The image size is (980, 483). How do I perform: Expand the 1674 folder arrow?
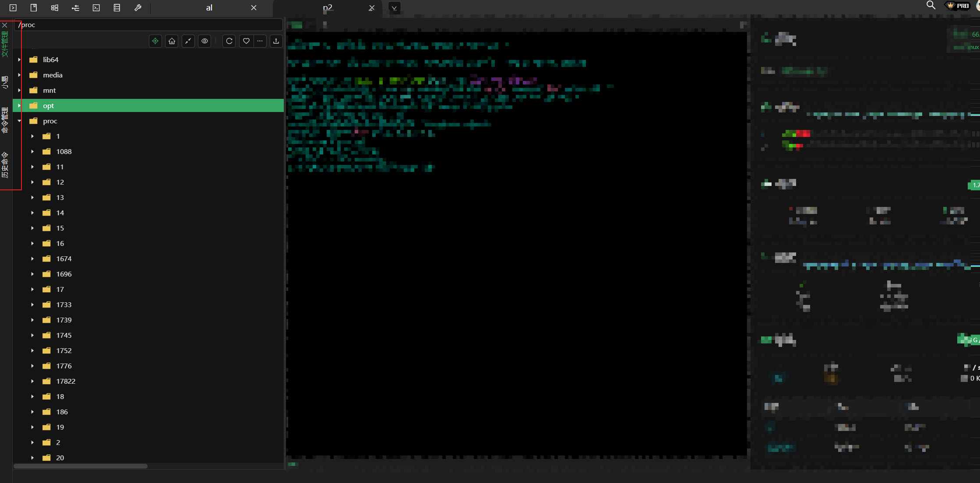pyautogui.click(x=32, y=259)
